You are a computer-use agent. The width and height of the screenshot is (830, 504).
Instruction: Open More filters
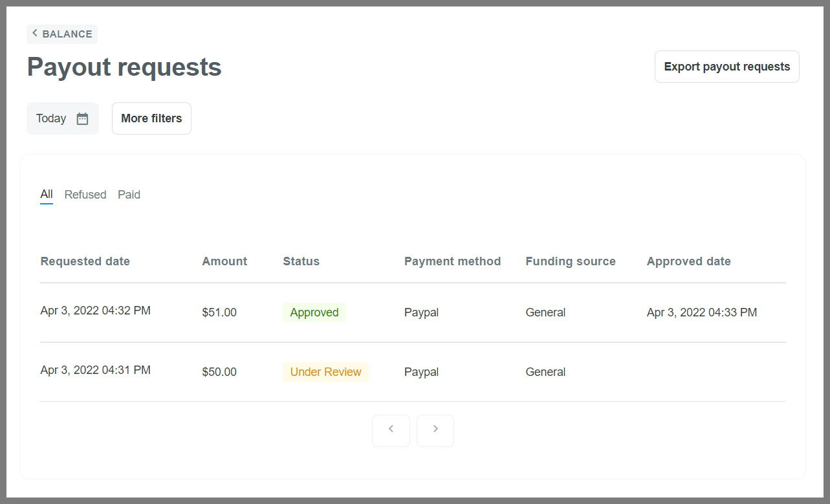[151, 118]
